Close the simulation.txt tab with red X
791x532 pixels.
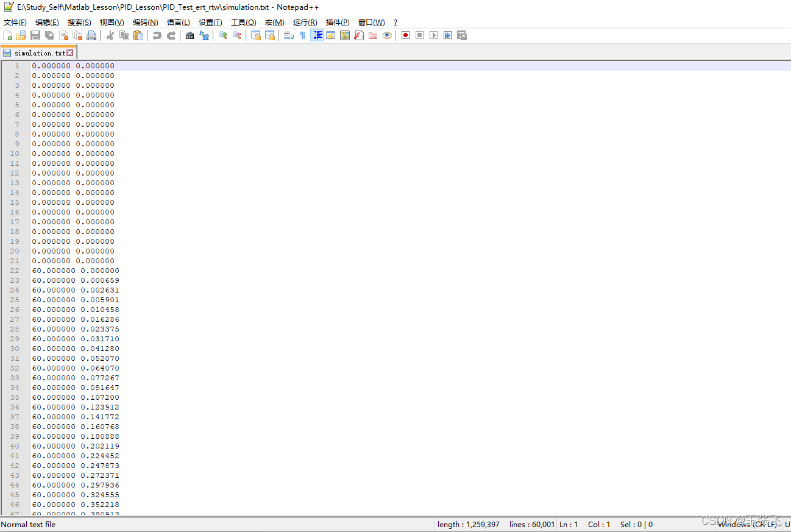pyautogui.click(x=69, y=53)
